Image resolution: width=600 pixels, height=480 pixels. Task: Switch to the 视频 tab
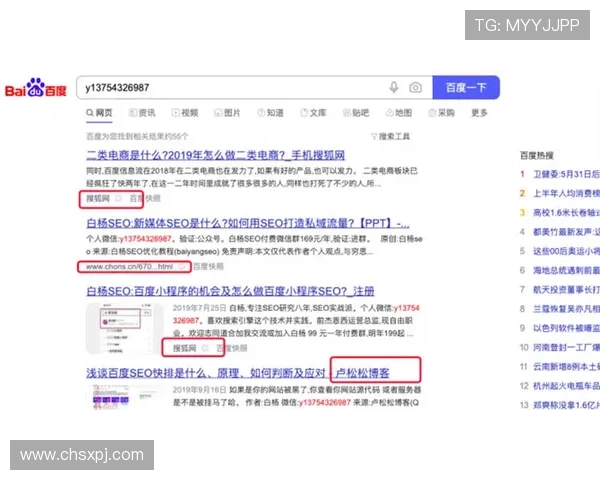[x=185, y=113]
